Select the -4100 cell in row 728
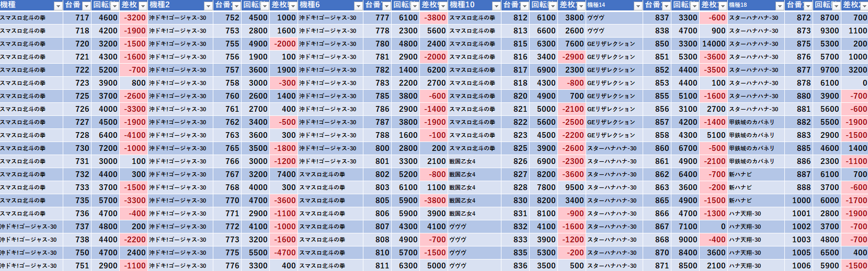The image size is (868, 271). 133,135
